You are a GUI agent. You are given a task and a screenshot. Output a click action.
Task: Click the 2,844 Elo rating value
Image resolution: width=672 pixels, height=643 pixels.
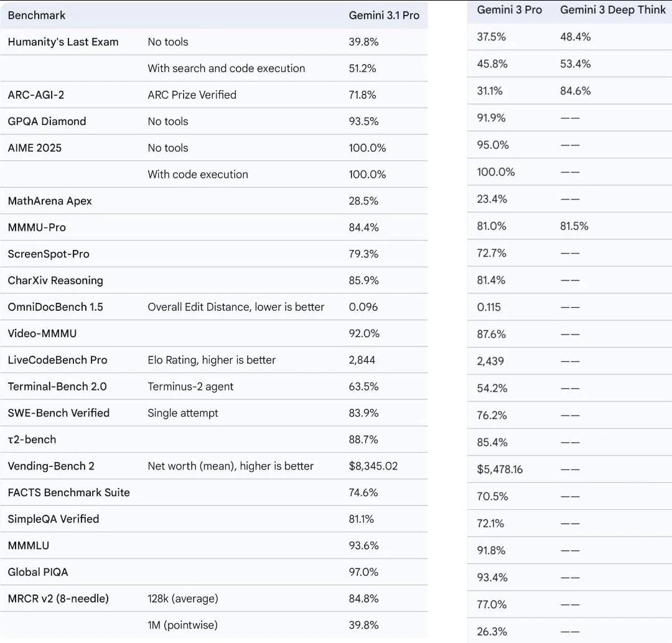362,359
